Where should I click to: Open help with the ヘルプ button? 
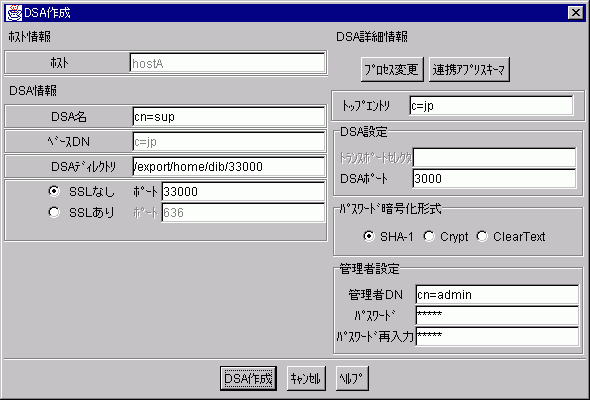[352, 378]
